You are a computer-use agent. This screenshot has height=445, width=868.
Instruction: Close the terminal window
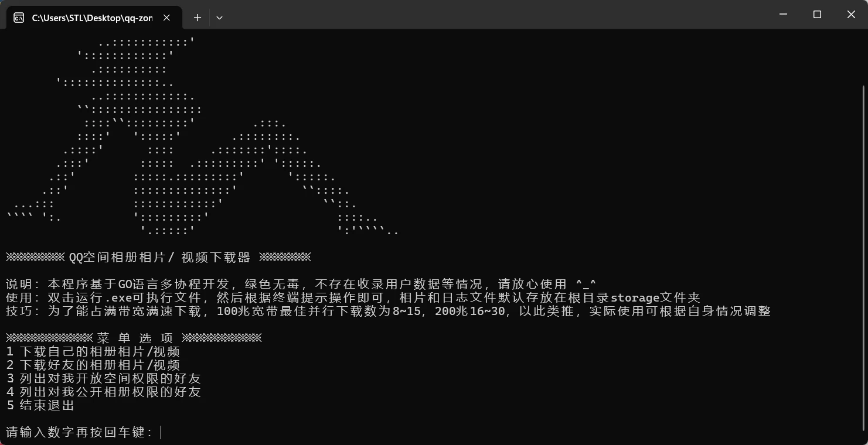click(x=851, y=15)
